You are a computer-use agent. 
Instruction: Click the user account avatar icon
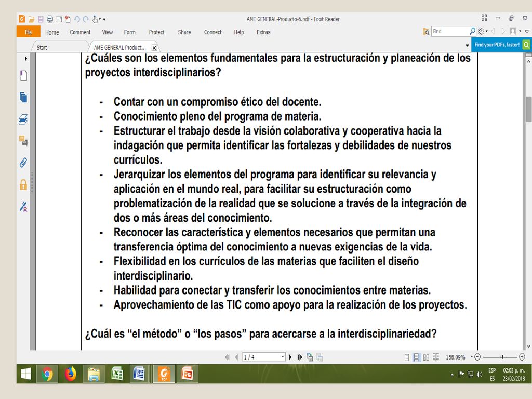pos(513,31)
